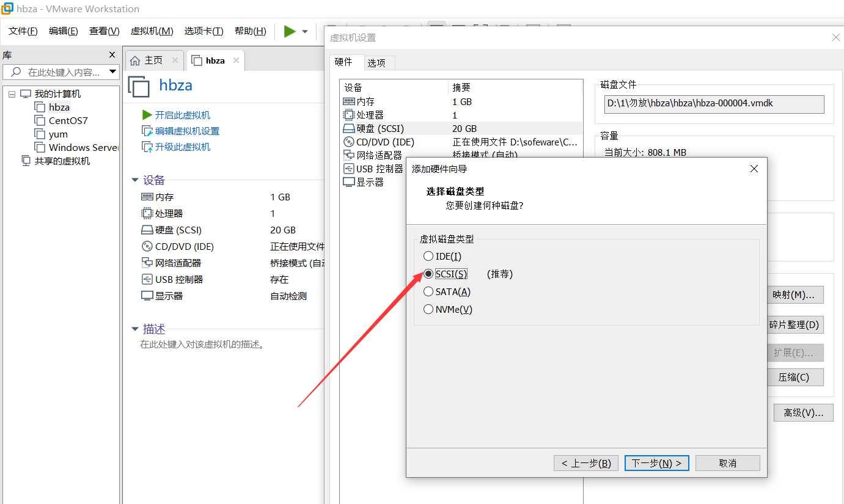Viewport: 844px width, 504px height.
Task: Click the USB 控制器 icon in main device list
Action: click(147, 279)
